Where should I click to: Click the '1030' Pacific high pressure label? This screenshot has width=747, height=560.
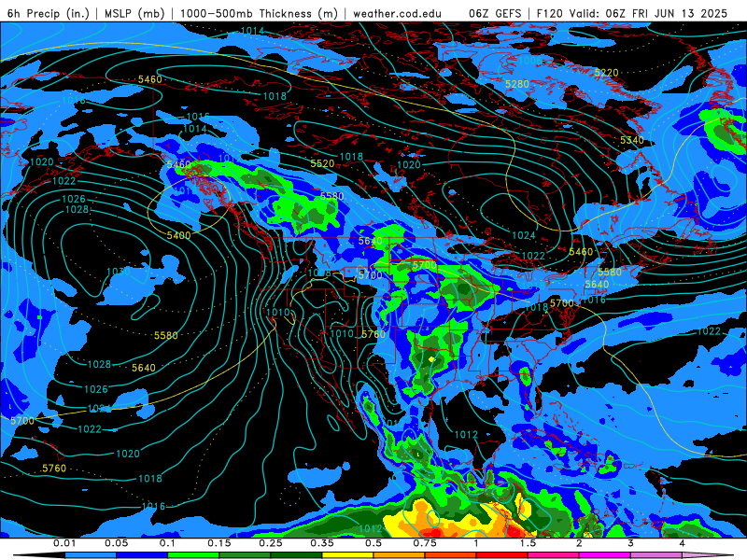(119, 272)
